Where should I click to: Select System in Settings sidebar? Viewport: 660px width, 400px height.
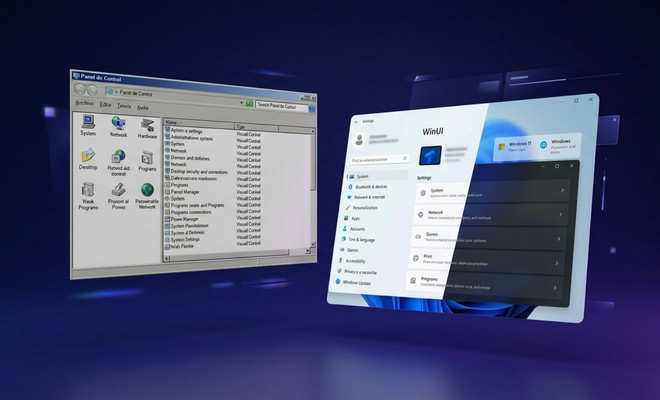pyautogui.click(x=377, y=176)
